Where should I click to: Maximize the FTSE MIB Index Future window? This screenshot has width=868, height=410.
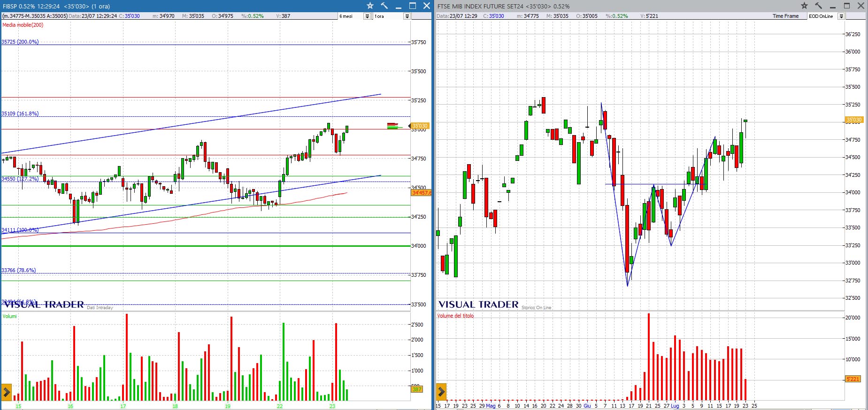coord(847,6)
